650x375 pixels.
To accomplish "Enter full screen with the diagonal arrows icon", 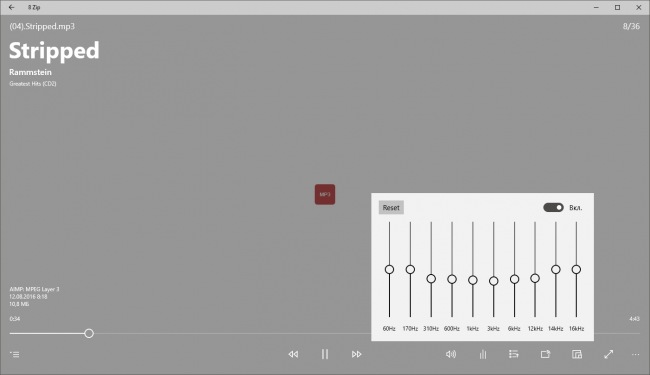I will [608, 354].
